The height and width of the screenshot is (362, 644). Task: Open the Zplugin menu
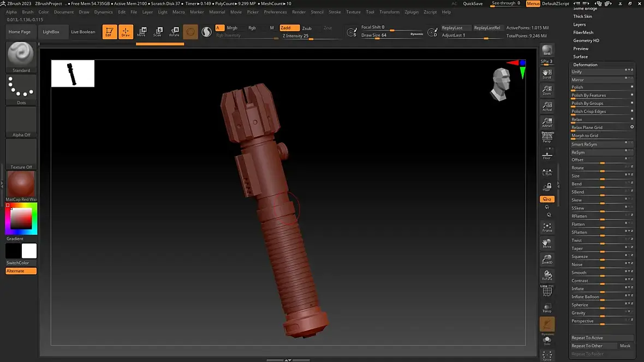pos(411,12)
